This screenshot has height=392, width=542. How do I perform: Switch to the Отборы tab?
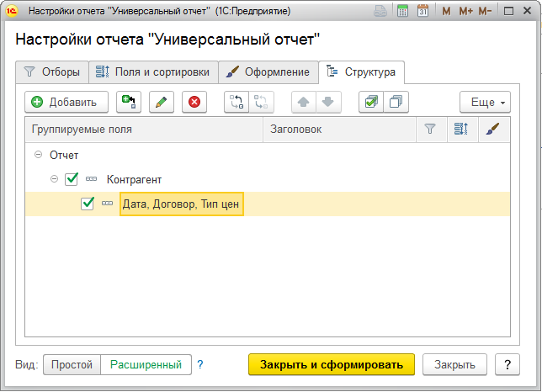point(53,72)
